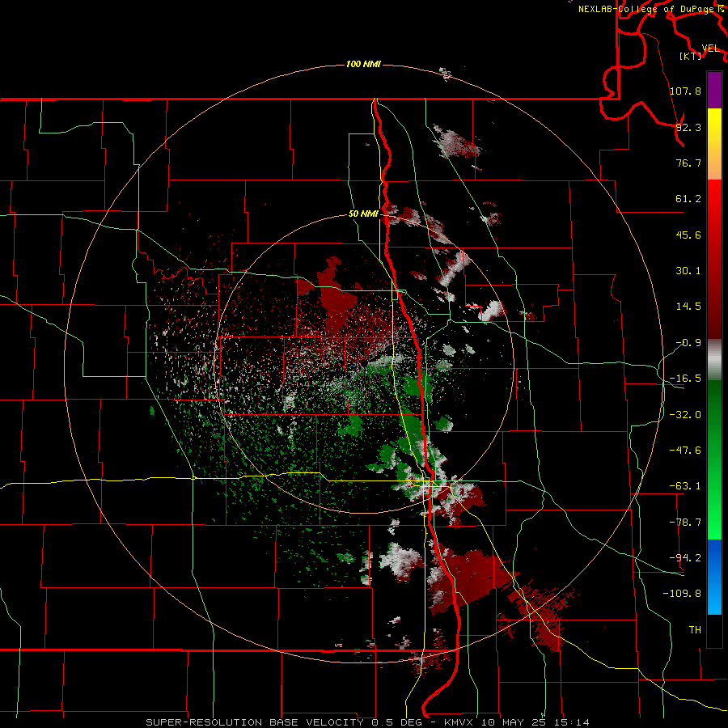Image resolution: width=728 pixels, height=728 pixels.
Task: Click the 0.5 DEG elevation text
Action: tap(396, 722)
